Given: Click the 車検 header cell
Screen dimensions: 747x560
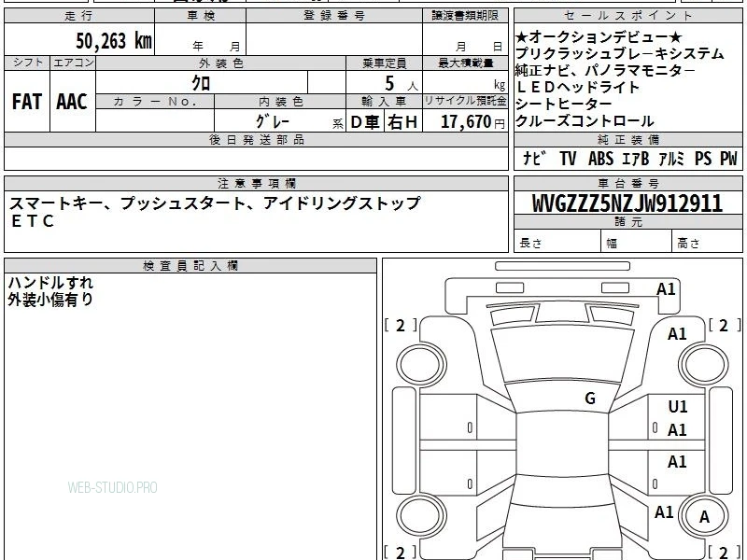Looking at the screenshot, I should (x=200, y=16).
